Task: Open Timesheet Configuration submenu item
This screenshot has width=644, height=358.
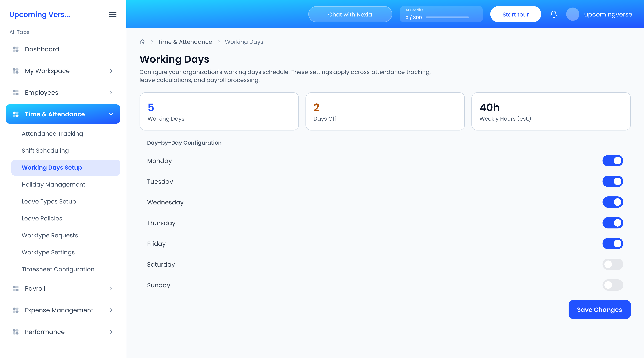Action: point(66,270)
